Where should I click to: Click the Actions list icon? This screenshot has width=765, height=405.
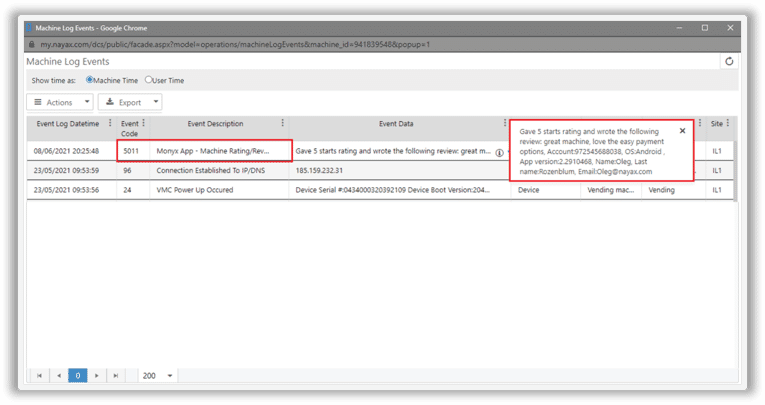[38, 102]
